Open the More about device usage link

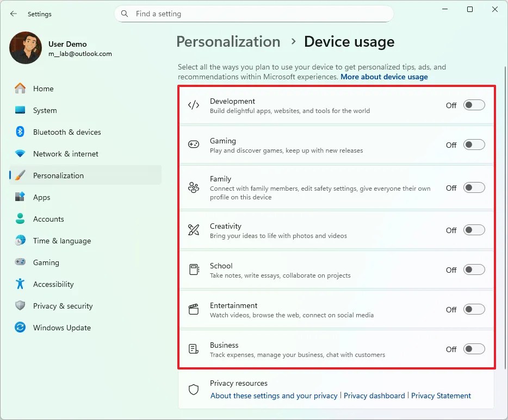[384, 77]
